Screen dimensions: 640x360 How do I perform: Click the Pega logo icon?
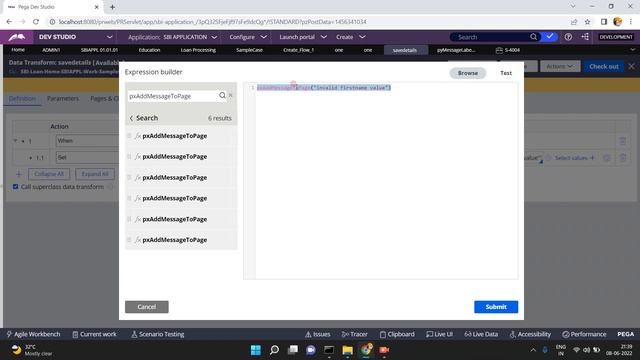click(17, 37)
